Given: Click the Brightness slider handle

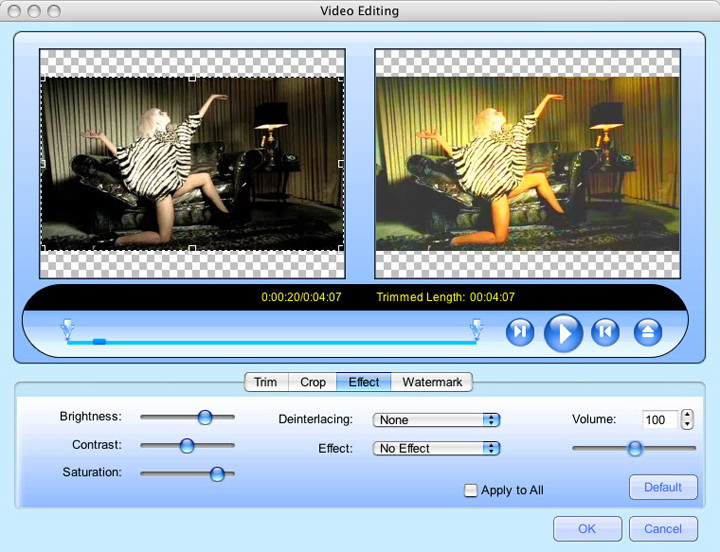Looking at the screenshot, I should (x=205, y=417).
